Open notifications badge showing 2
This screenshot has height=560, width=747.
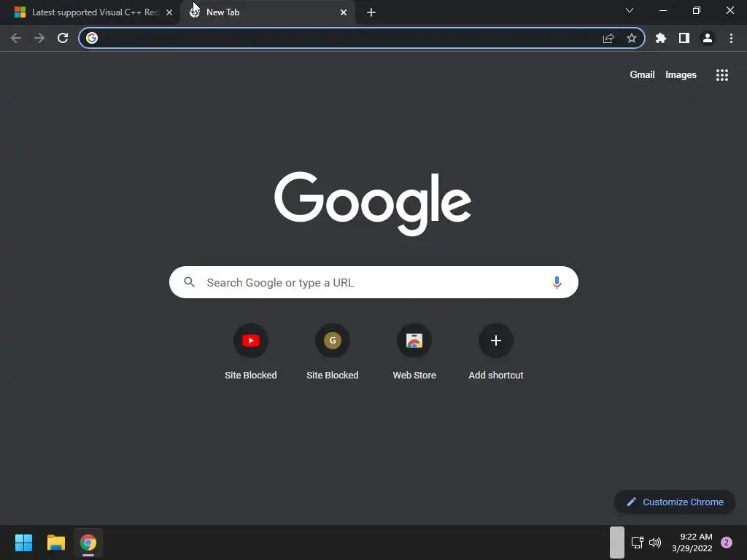(x=727, y=542)
